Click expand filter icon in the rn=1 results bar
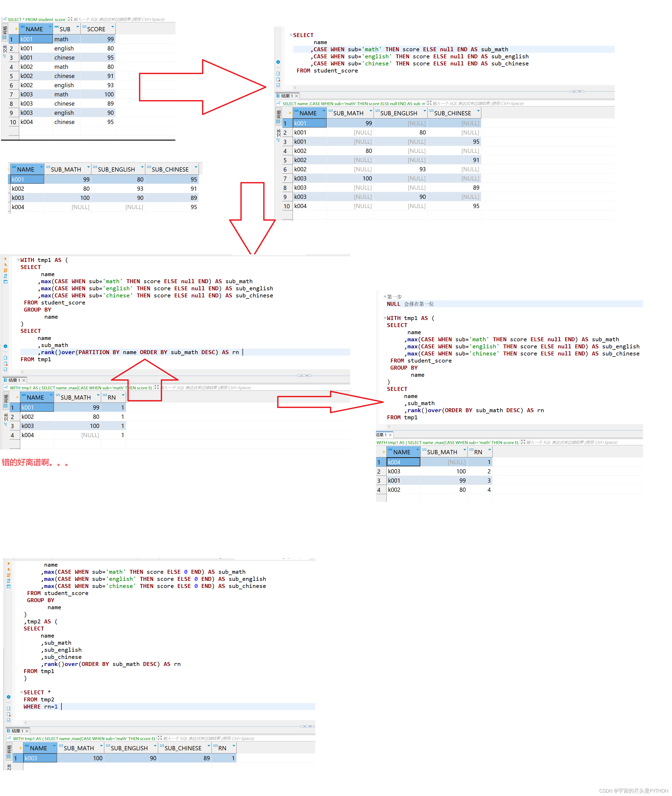This screenshot has height=796, width=672. point(160,738)
